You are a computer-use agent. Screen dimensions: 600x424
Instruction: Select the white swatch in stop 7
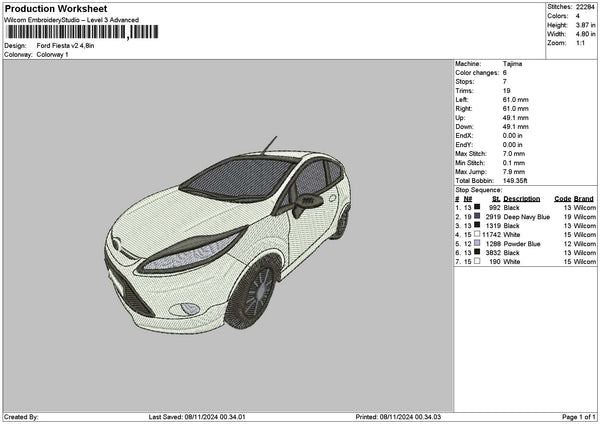pos(478,262)
